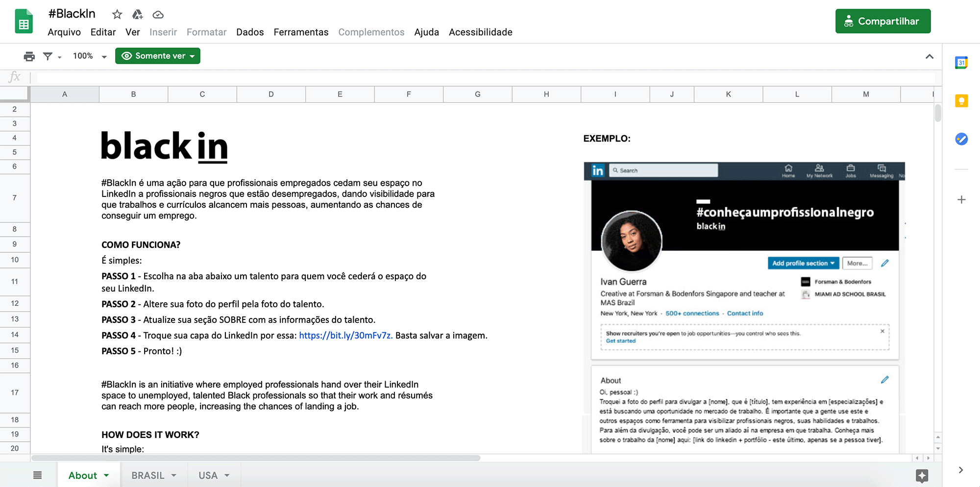980x487 pixels.
Task: Star the #BlackIn document
Action: [117, 14]
